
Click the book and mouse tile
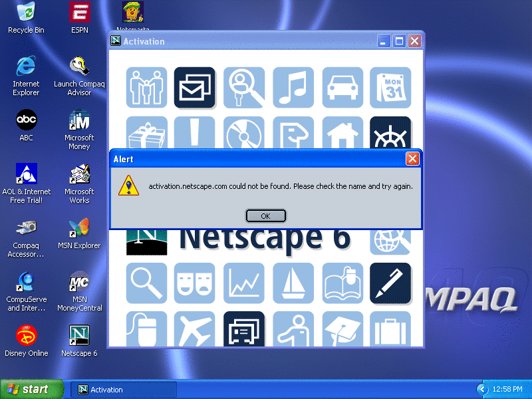[x=342, y=283]
